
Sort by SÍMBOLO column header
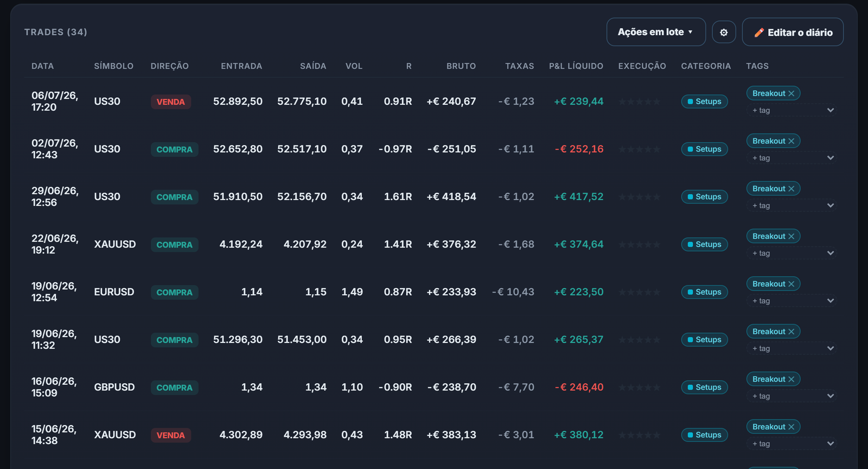click(x=114, y=66)
